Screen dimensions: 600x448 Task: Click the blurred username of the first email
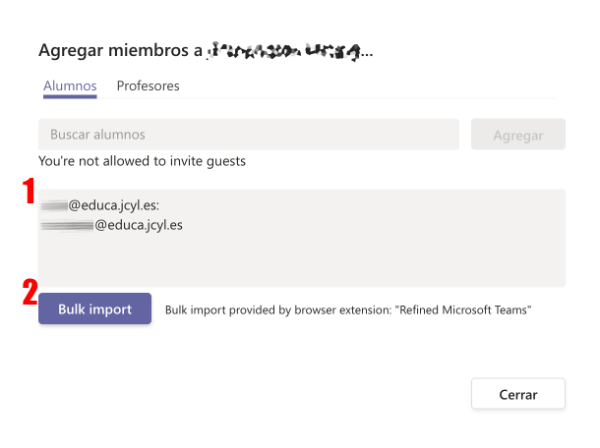click(x=54, y=206)
